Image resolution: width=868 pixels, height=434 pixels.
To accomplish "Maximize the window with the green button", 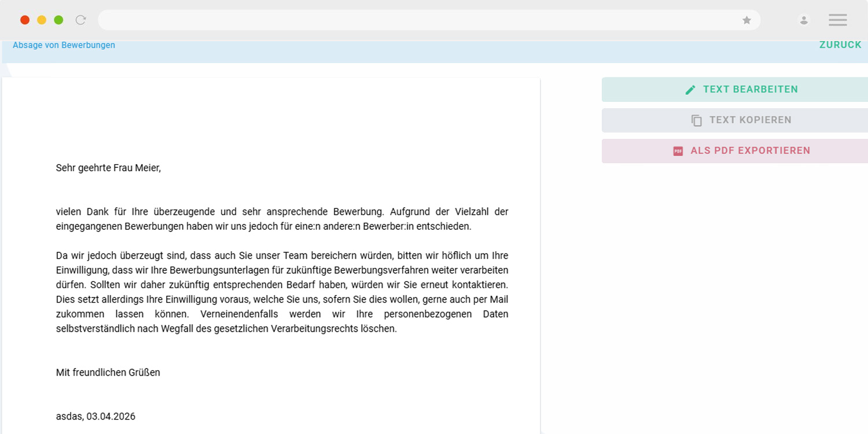I will click(x=58, y=20).
